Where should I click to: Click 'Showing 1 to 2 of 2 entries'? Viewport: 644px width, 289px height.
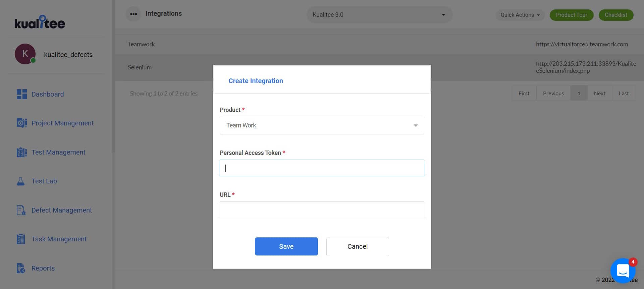[x=164, y=94]
